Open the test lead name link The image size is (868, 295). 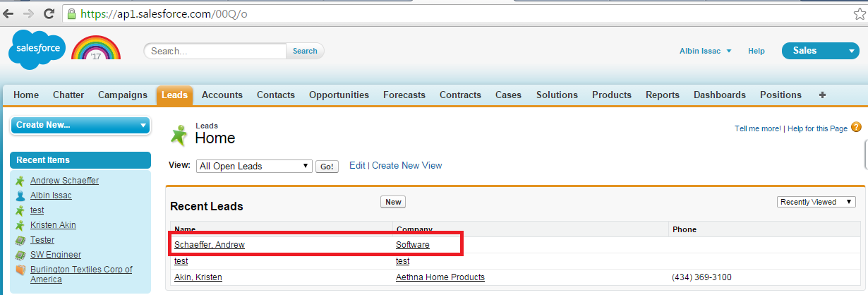(x=181, y=260)
